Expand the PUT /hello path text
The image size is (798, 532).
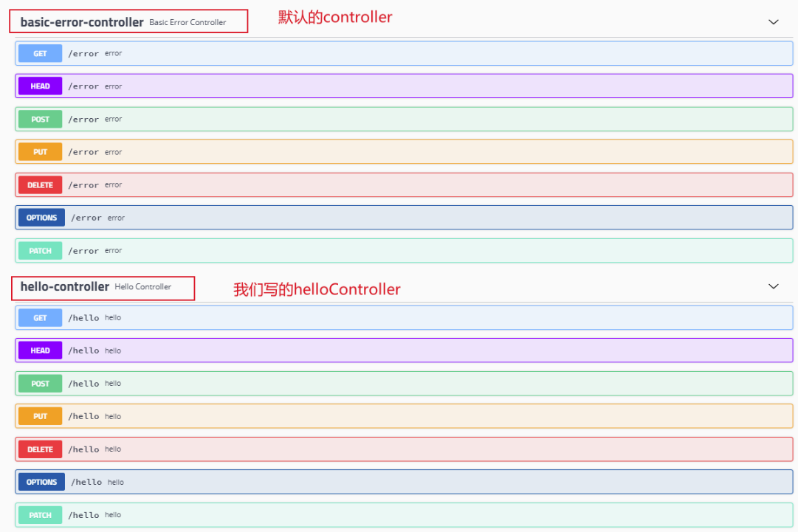[x=83, y=416]
